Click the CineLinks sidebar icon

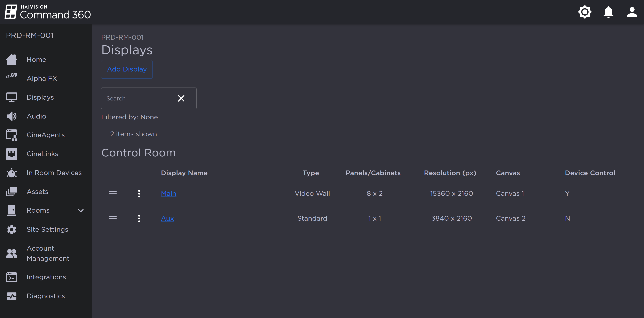[x=11, y=154]
